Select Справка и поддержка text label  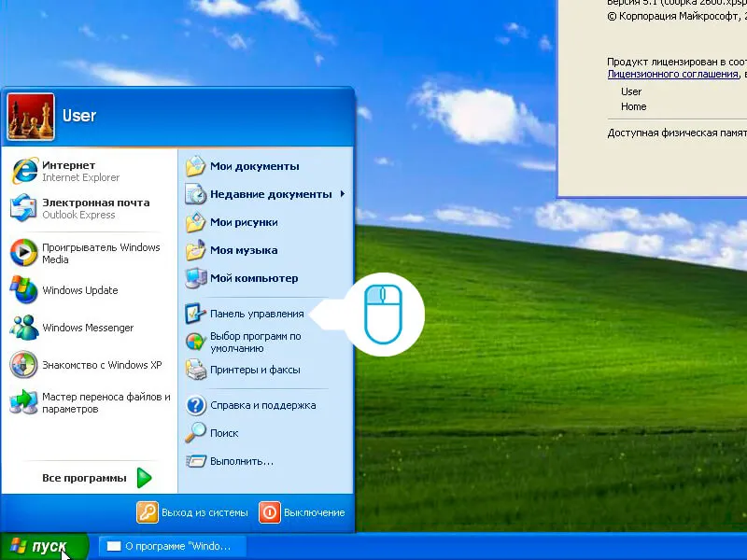[x=263, y=405]
